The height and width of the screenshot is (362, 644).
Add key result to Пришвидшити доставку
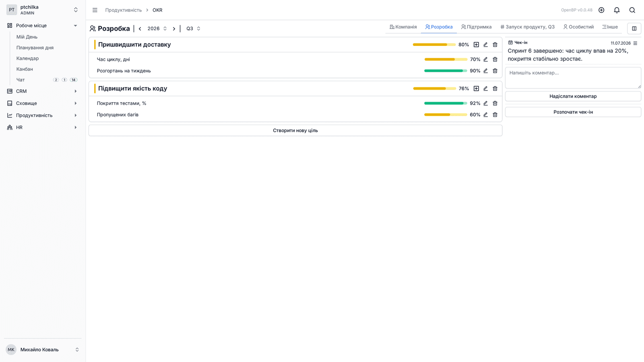(x=476, y=45)
